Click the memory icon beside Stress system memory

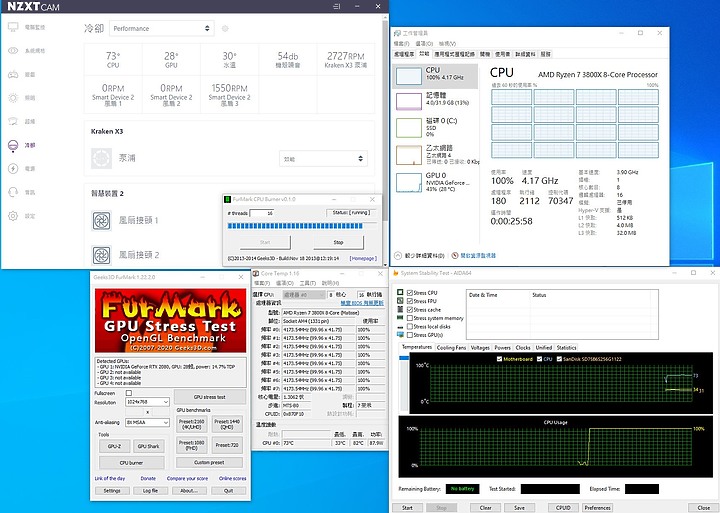(x=400, y=318)
